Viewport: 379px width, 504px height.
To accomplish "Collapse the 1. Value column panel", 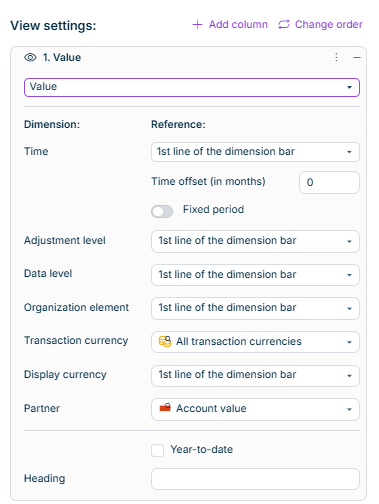I will pos(357,58).
